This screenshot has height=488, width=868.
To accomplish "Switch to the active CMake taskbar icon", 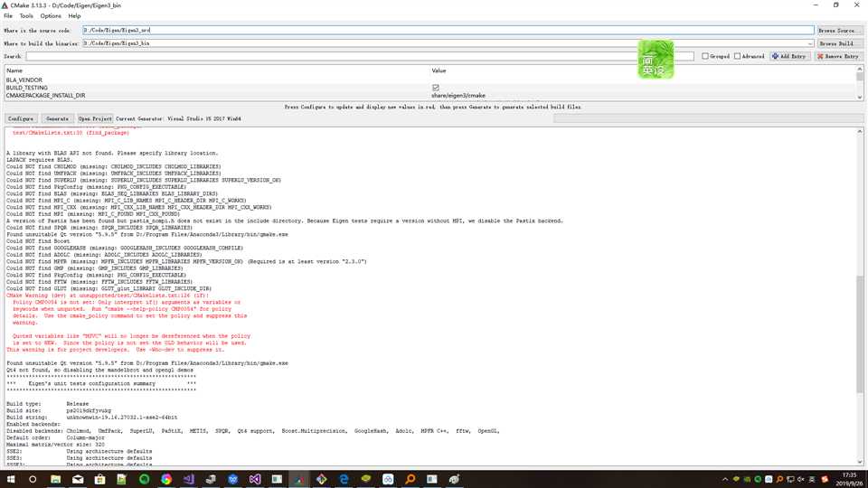I will point(299,479).
